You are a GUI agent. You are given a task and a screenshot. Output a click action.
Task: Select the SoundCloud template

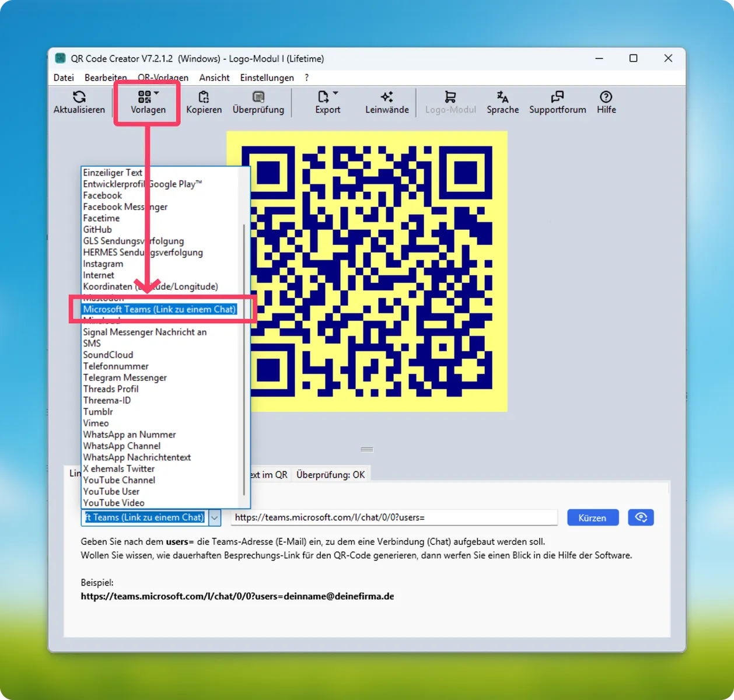click(108, 355)
